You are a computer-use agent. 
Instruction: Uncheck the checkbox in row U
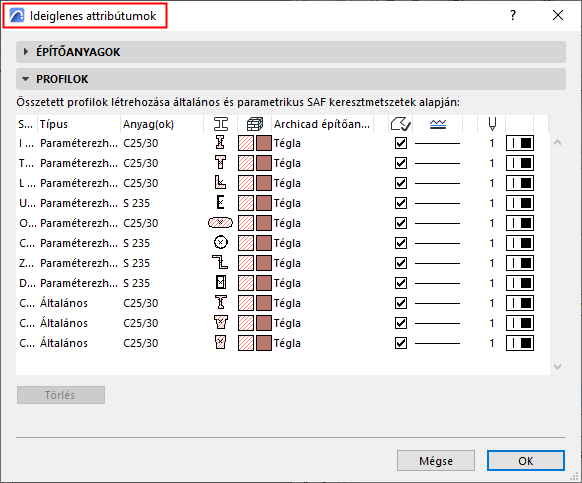[401, 203]
